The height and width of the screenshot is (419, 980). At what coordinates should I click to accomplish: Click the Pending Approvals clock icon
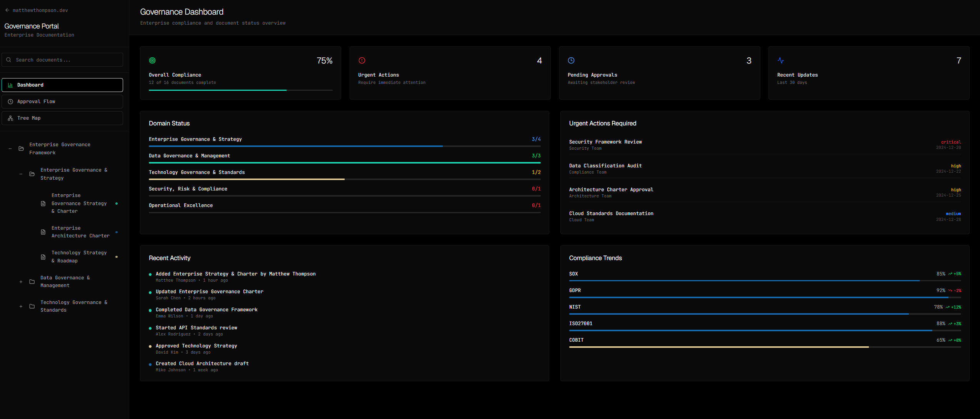pyautogui.click(x=571, y=60)
